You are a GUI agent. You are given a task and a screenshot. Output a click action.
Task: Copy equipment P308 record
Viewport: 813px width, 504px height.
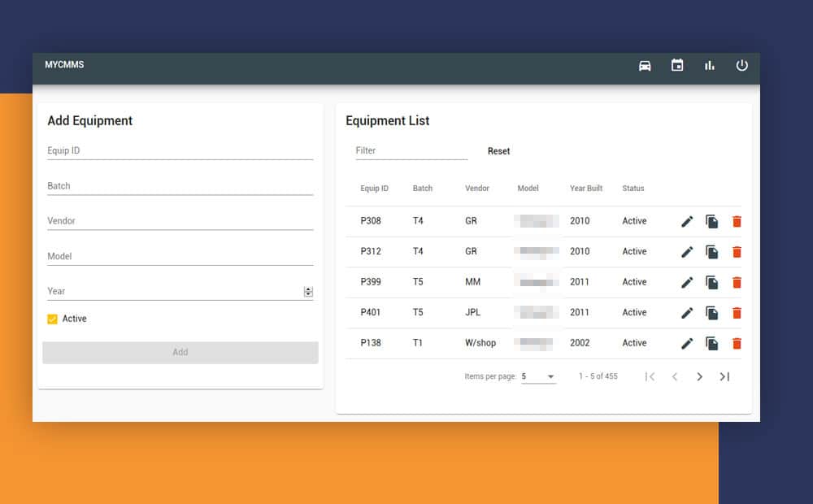712,221
